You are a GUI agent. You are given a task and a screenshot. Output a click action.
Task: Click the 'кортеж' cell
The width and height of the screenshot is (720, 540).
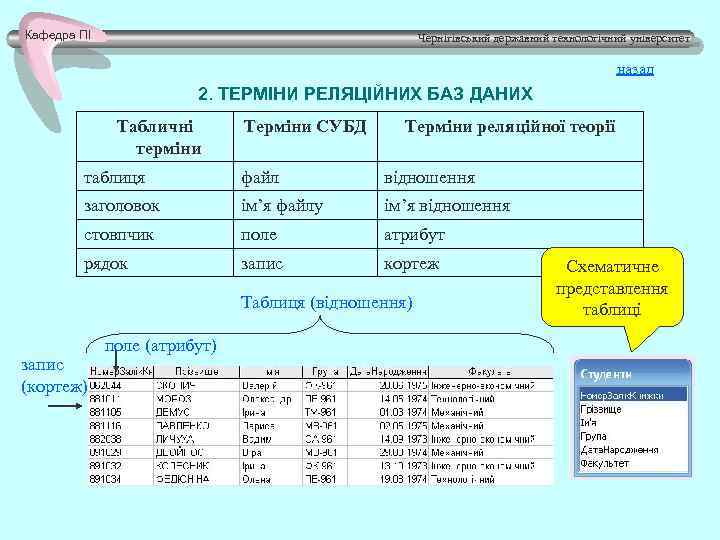pos(459,264)
